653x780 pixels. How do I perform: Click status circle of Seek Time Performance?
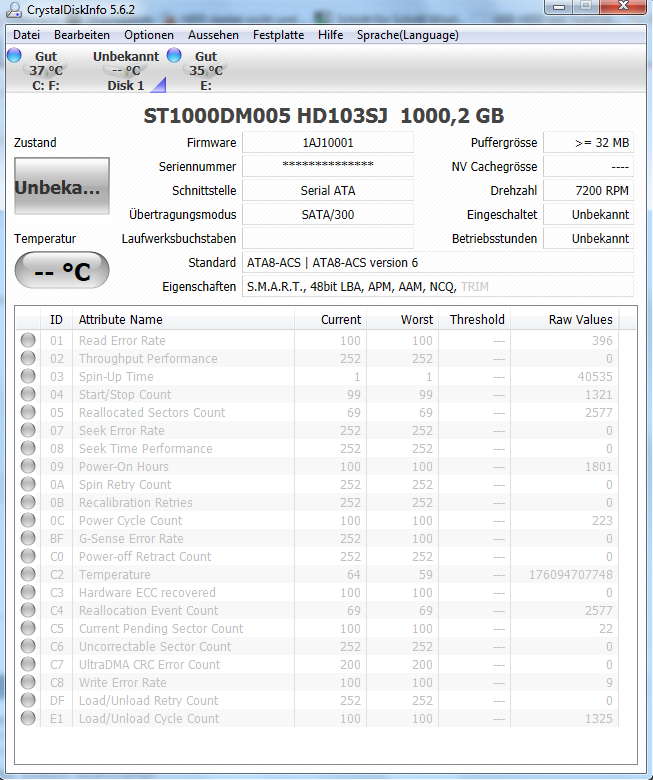[28, 448]
